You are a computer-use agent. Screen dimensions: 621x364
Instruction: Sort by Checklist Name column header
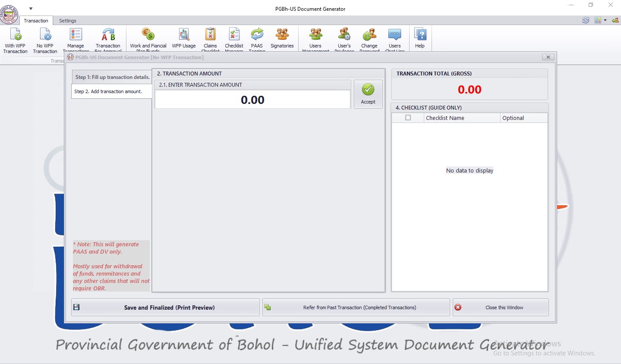click(462, 118)
